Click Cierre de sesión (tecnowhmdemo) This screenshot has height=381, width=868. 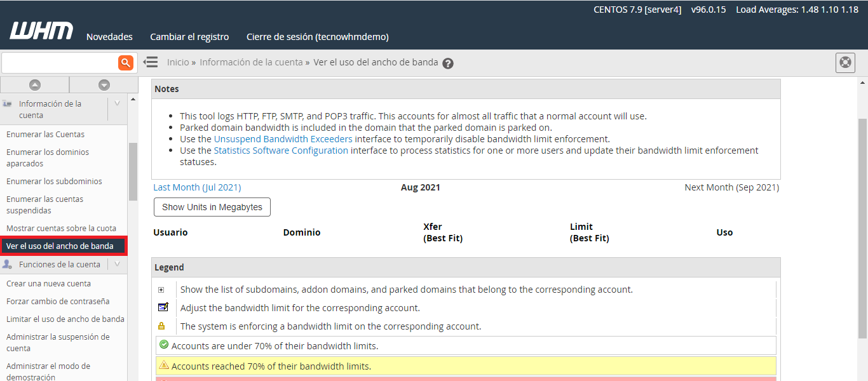point(317,37)
